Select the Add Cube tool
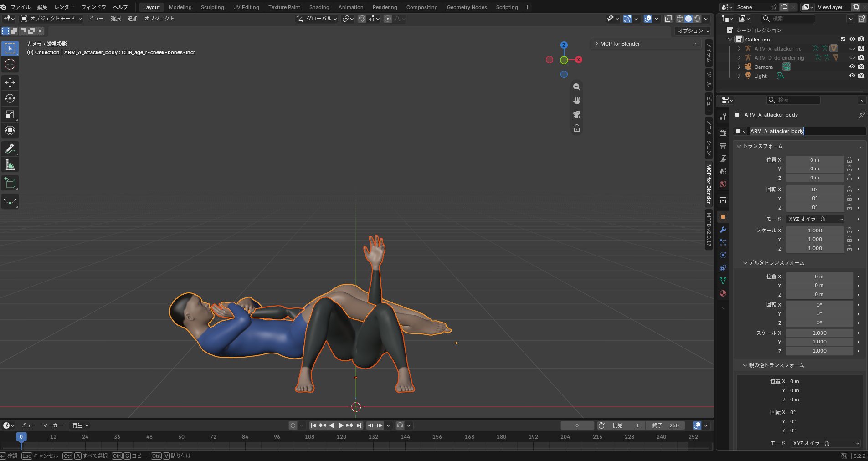This screenshot has height=461, width=868. [10, 183]
